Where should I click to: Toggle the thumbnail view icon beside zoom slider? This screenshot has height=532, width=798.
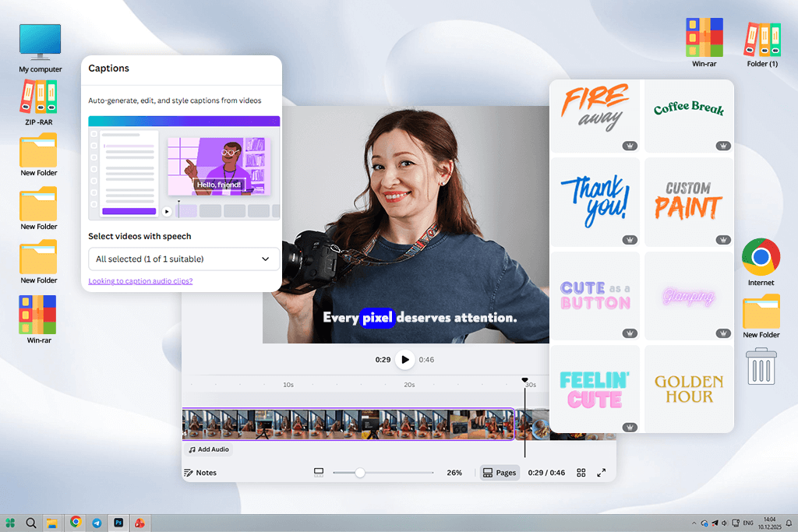pos(319,473)
